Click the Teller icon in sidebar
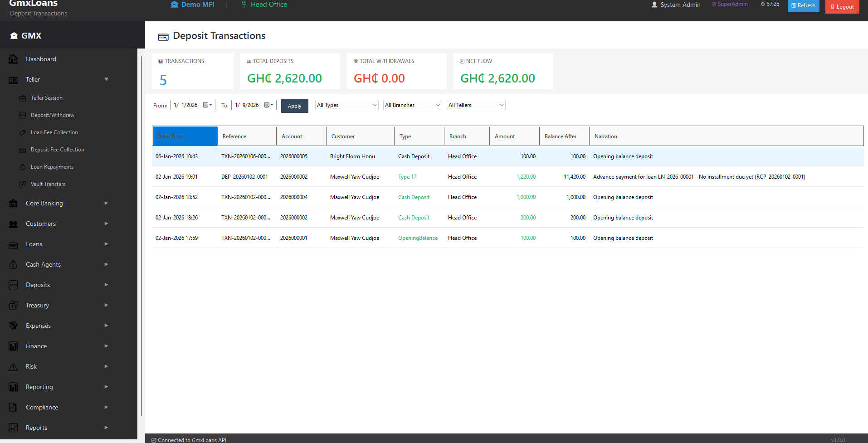 (13, 80)
